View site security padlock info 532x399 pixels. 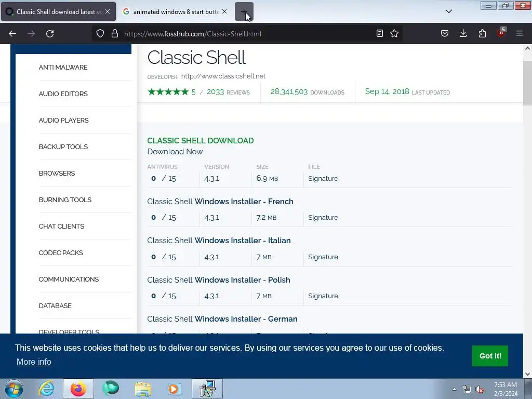115,33
